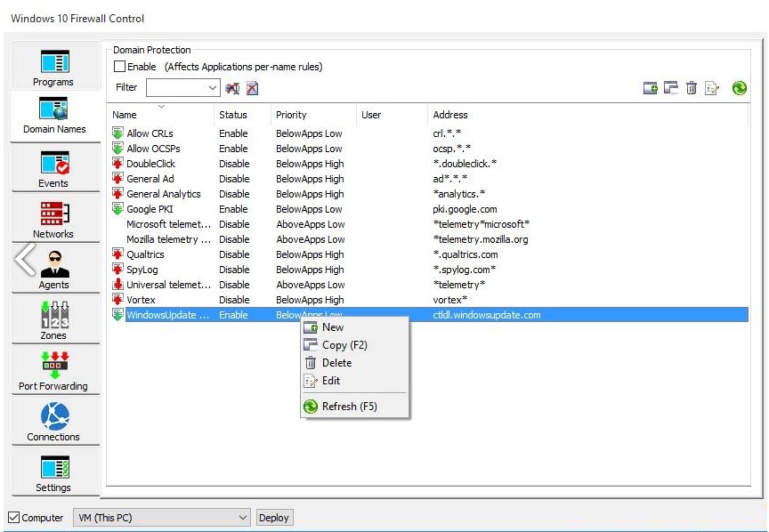
Task: Click the address vortex*
Action: 450,300
